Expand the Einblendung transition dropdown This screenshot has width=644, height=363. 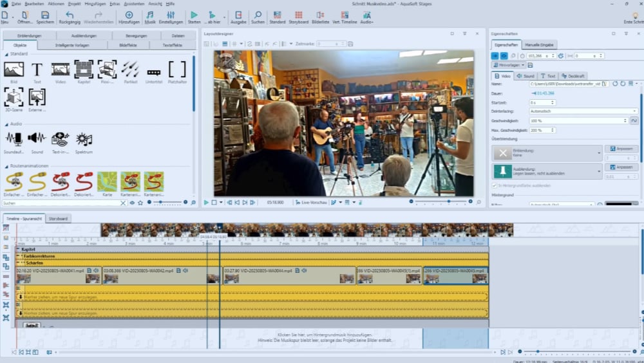pos(599,153)
